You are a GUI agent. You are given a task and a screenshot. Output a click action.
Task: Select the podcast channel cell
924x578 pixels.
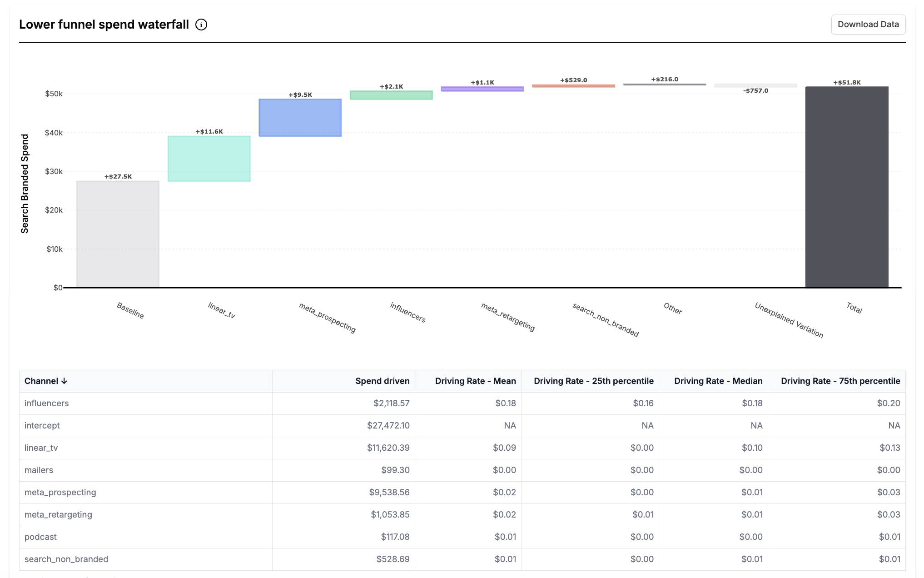41,537
